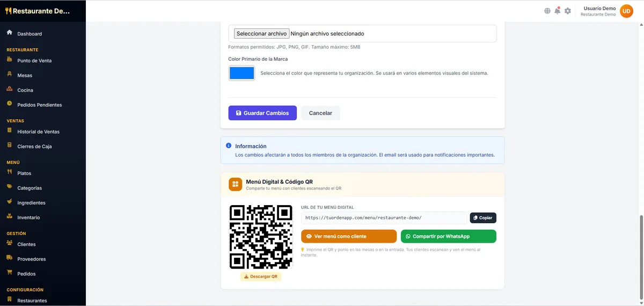Download the QR code

[261, 276]
